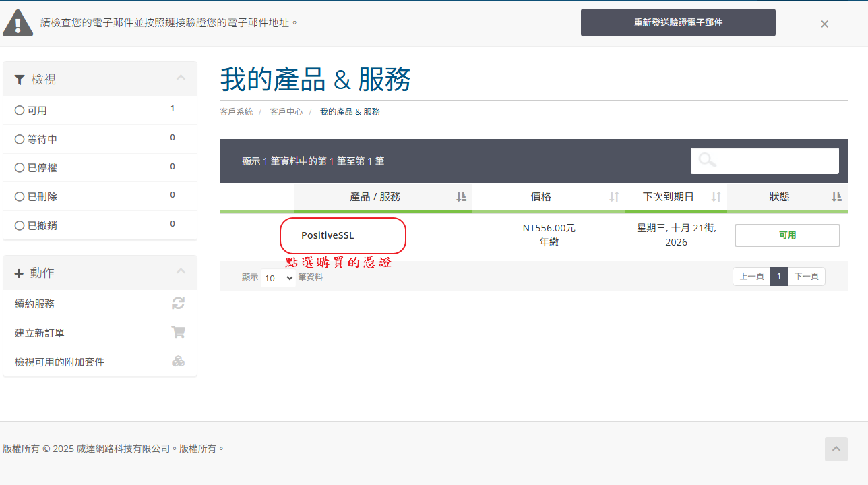The height and width of the screenshot is (485, 868).
Task: Go to 客戶中心 in the breadcrumb
Action: click(x=286, y=112)
